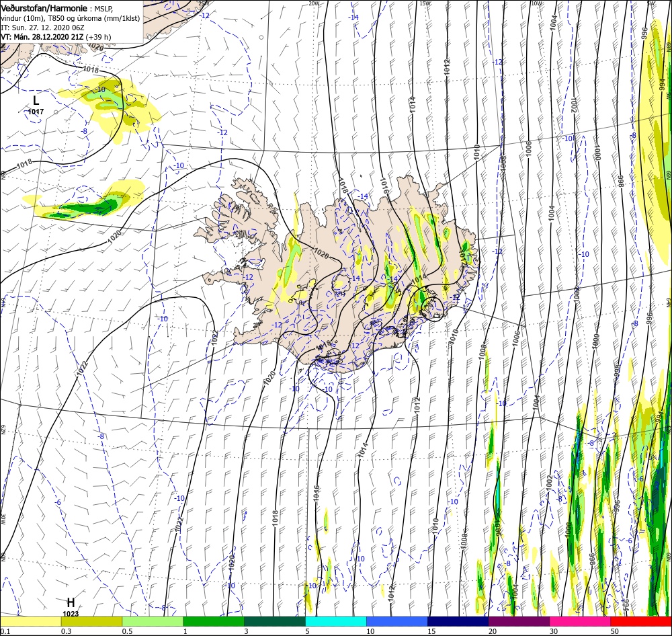Click the '0.1' legend scale label

(5, 631)
